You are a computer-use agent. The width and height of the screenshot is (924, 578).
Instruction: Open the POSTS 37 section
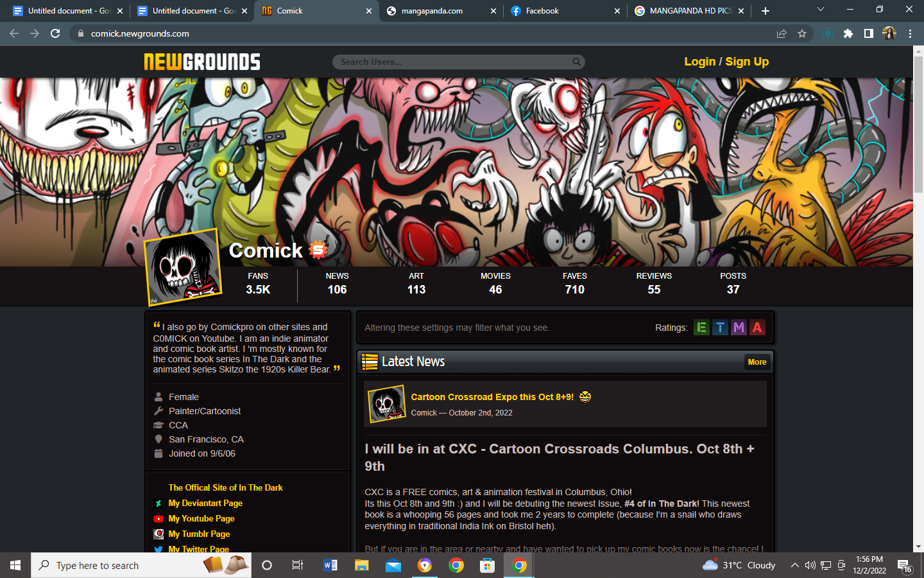coord(733,283)
